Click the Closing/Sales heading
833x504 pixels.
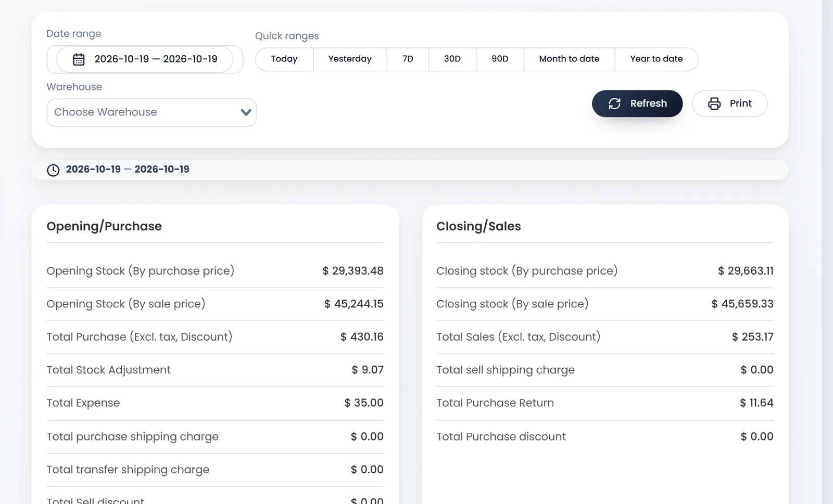478,226
